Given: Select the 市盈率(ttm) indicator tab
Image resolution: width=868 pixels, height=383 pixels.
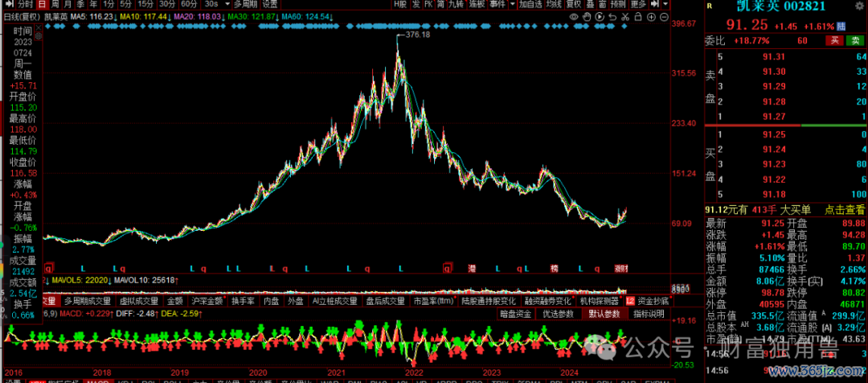Looking at the screenshot, I should pos(433,301).
